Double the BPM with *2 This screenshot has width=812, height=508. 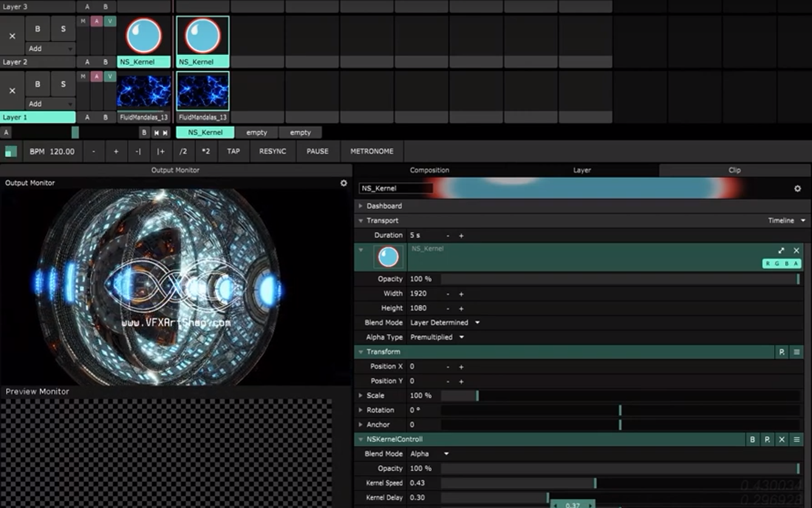[x=206, y=152]
